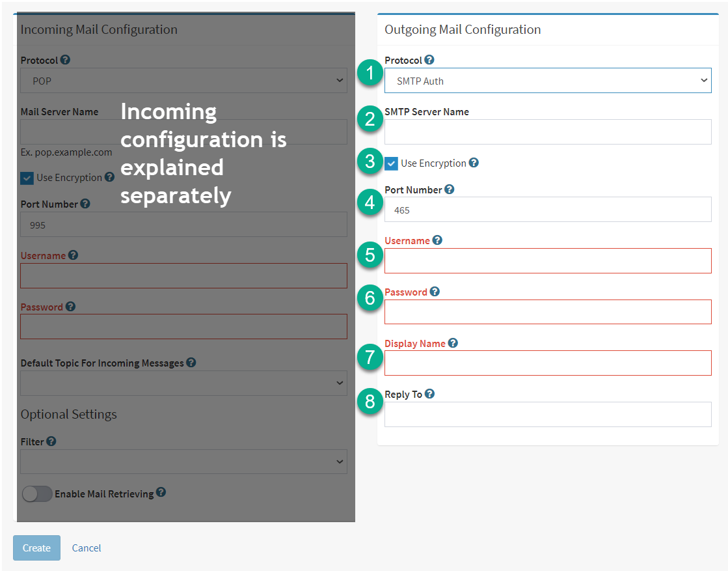Open help icon beside outgoing Protocol label
Image resolution: width=728 pixels, height=571 pixels.
(429, 60)
